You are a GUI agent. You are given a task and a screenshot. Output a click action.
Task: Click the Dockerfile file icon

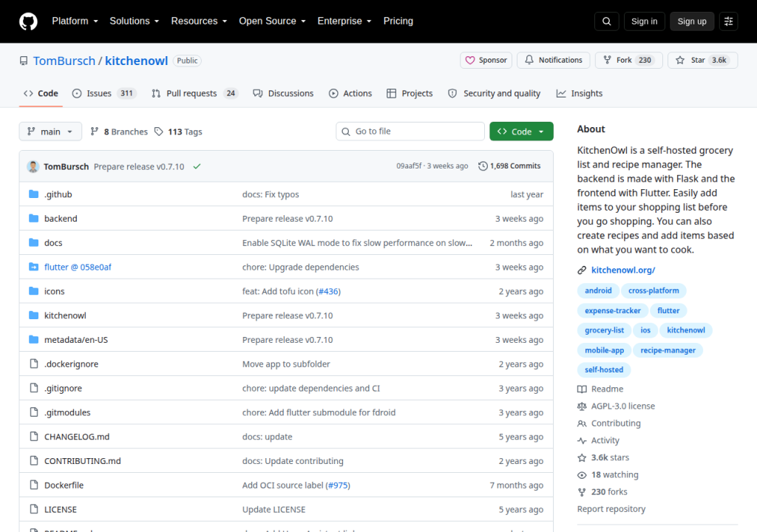34,485
